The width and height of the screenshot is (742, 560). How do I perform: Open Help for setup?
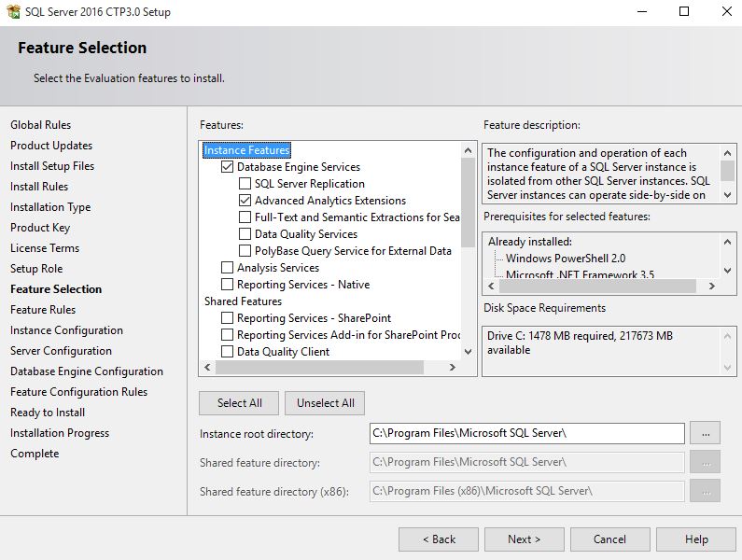pyautogui.click(x=696, y=539)
